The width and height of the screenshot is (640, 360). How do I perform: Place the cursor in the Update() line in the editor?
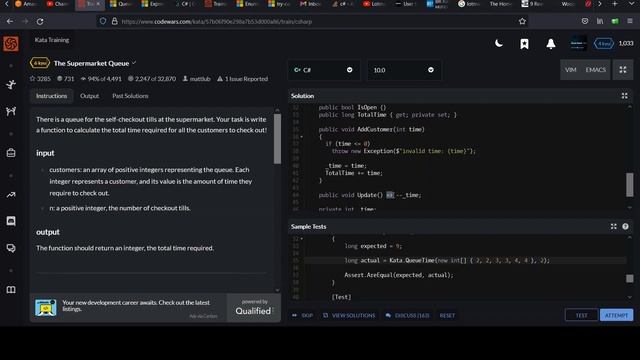[x=369, y=195]
